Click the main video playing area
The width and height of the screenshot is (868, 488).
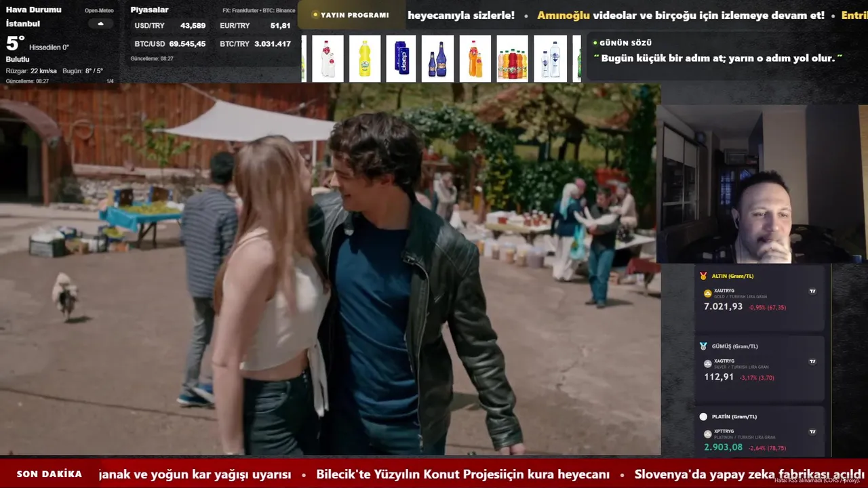330,269
